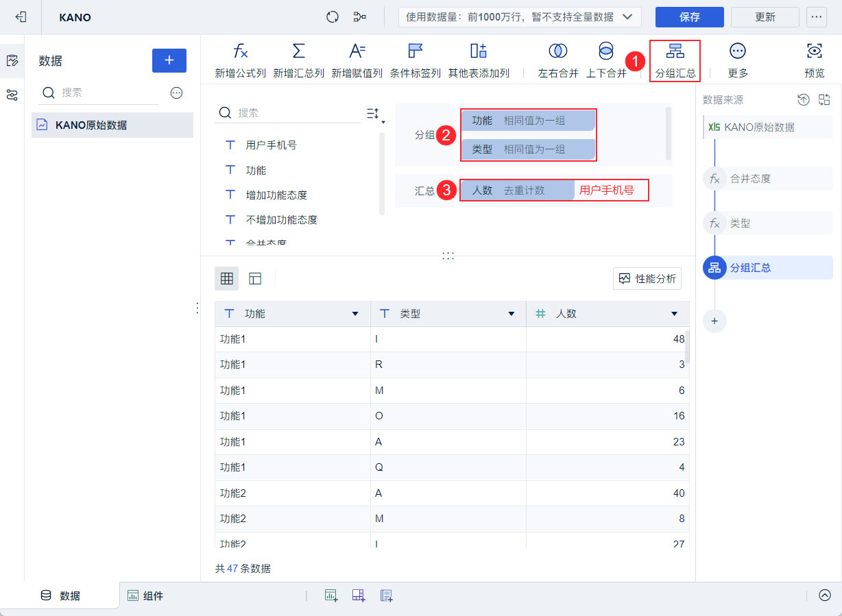The height and width of the screenshot is (616, 842).
Task: Click the plus button to add step
Action: [714, 321]
